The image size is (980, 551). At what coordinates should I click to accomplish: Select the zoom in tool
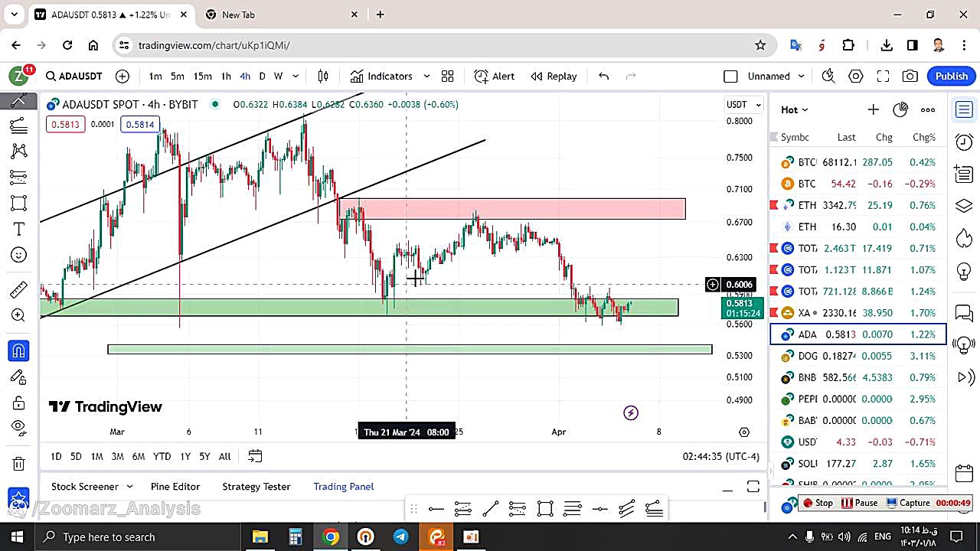[x=19, y=315]
